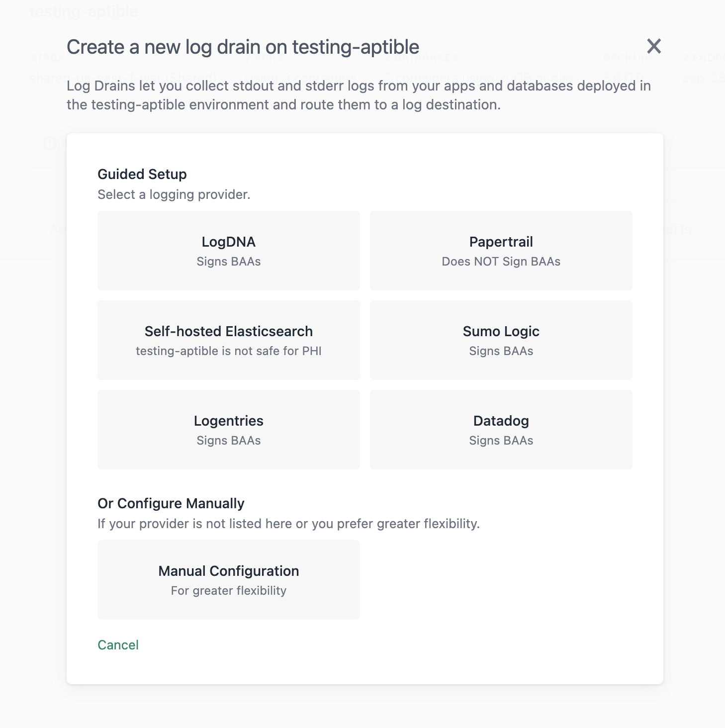Pick the Self-hosted Elasticsearch option
Image resolution: width=725 pixels, height=728 pixels.
point(229,340)
